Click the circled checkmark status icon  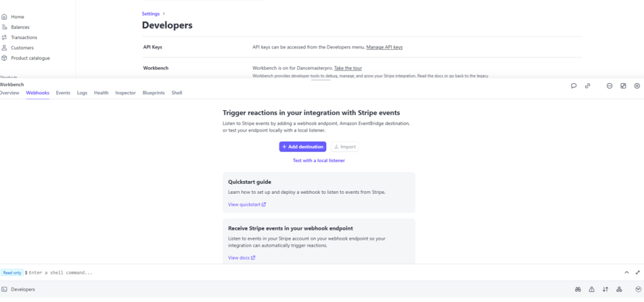tap(638, 289)
